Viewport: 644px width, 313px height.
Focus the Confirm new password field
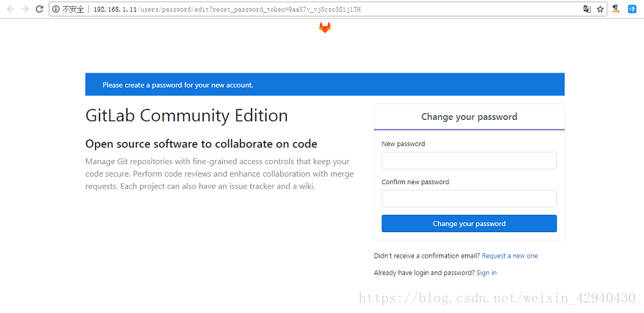tap(469, 198)
